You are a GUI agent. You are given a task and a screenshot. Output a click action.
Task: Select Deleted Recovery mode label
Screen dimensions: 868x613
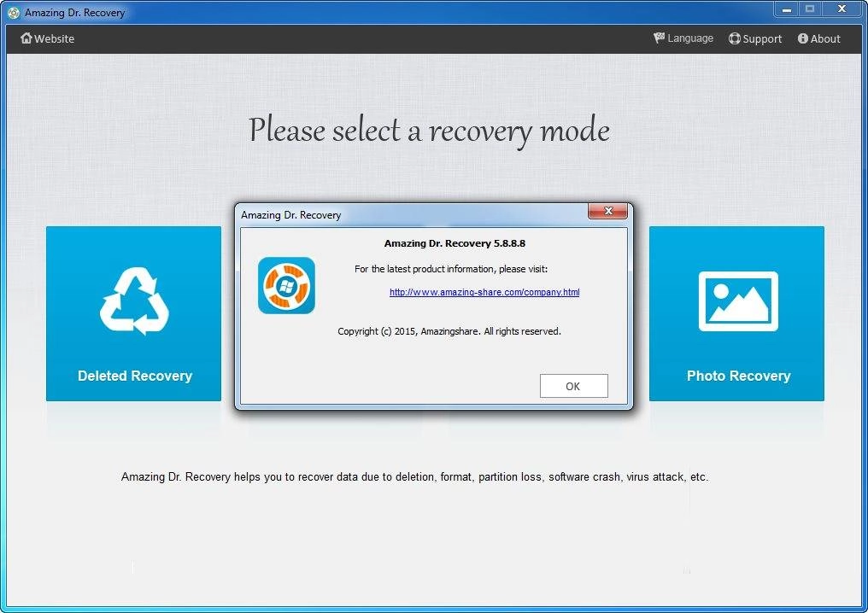click(135, 376)
